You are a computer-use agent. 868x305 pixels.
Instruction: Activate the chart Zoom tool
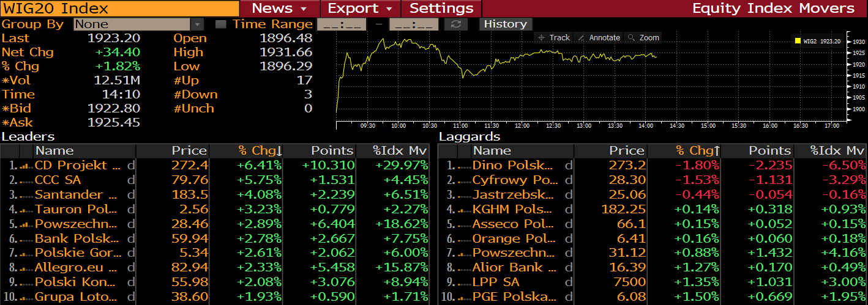[x=643, y=38]
